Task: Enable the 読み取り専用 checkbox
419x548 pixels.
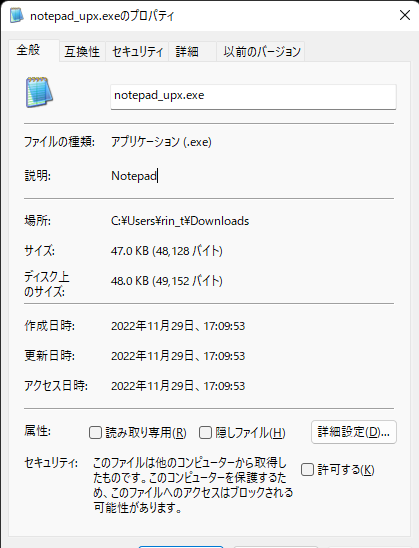Action: [95, 432]
